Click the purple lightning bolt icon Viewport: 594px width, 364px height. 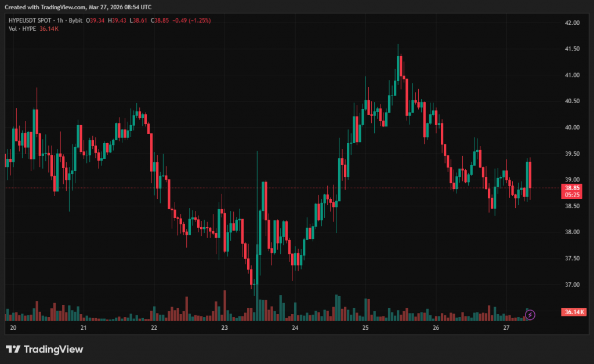[x=530, y=315]
